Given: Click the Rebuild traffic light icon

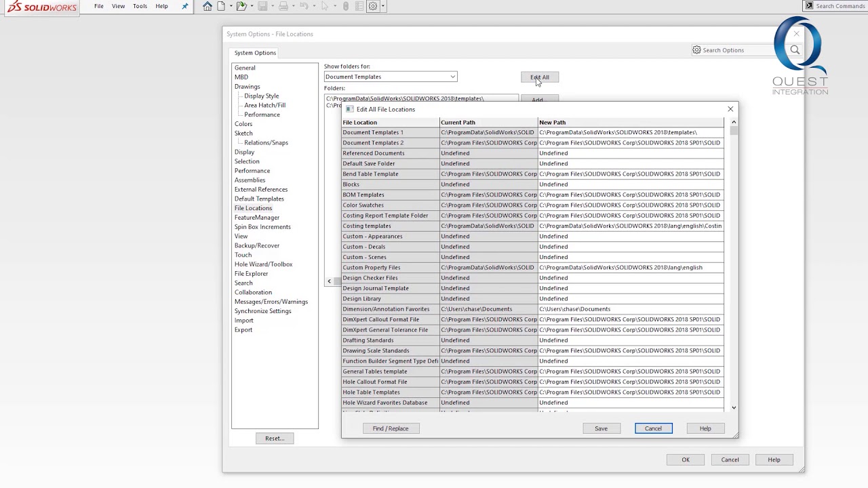Looking at the screenshot, I should [x=346, y=6].
